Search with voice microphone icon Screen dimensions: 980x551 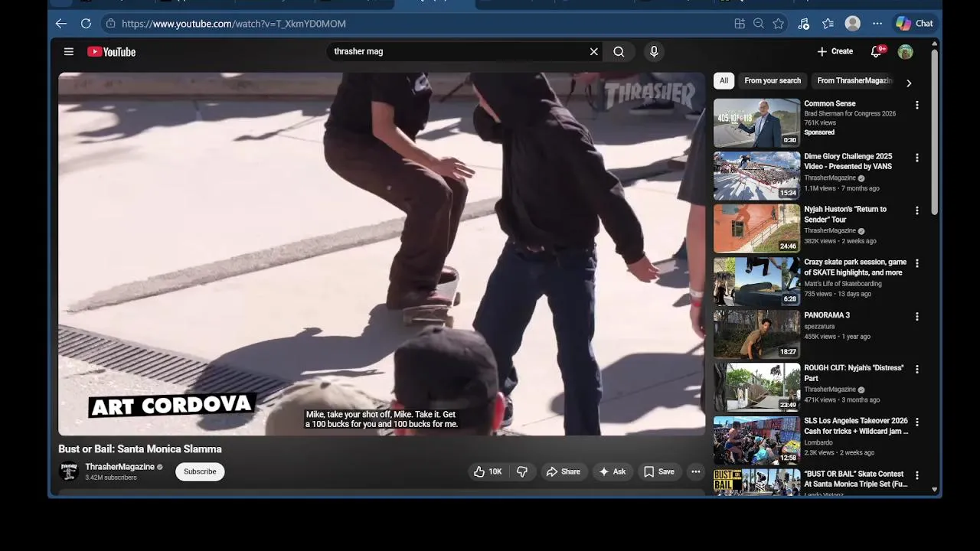coord(654,51)
